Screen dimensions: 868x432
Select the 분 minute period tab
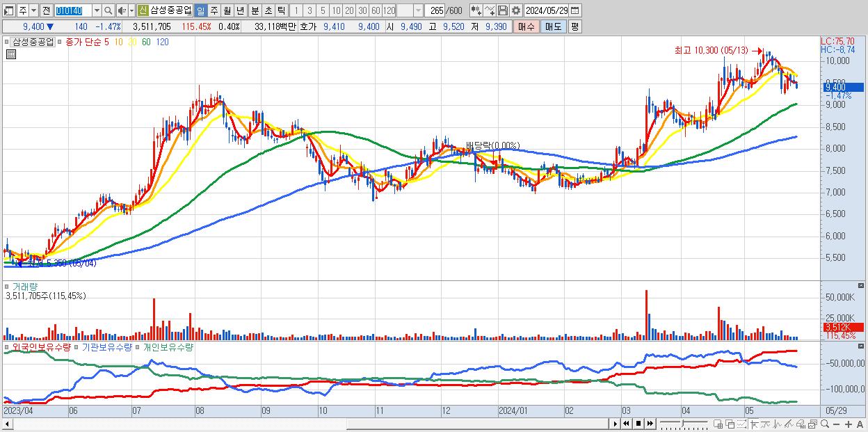[255, 10]
